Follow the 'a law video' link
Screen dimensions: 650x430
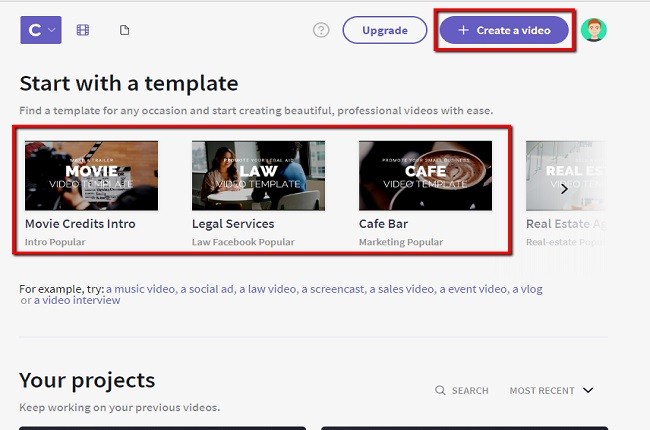(x=269, y=289)
